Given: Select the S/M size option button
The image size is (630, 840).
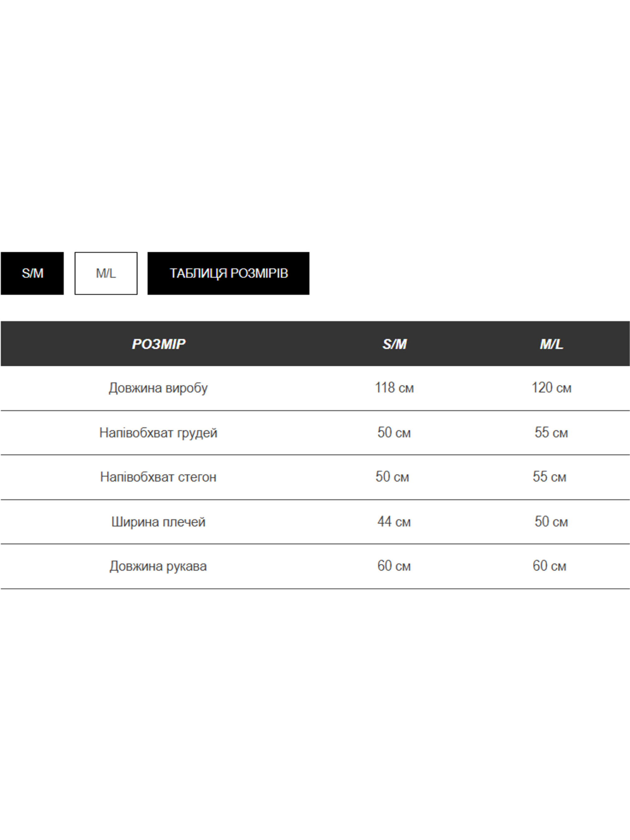Looking at the screenshot, I should [32, 273].
